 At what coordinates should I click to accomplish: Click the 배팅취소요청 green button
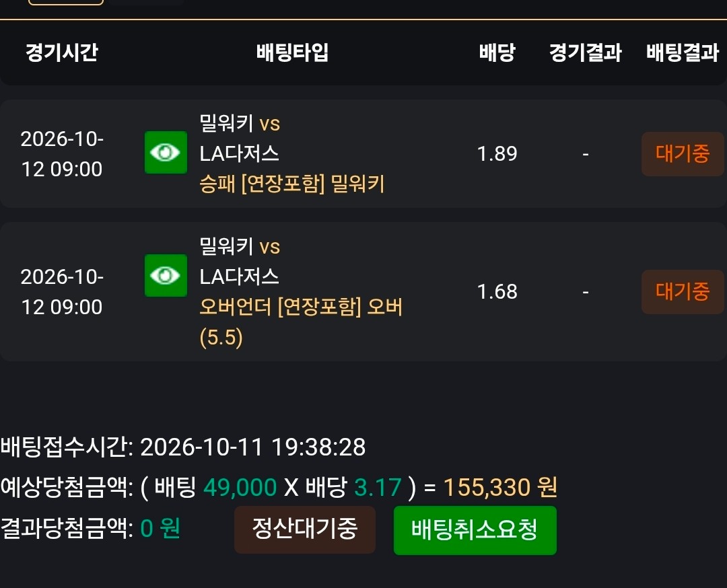[475, 530]
